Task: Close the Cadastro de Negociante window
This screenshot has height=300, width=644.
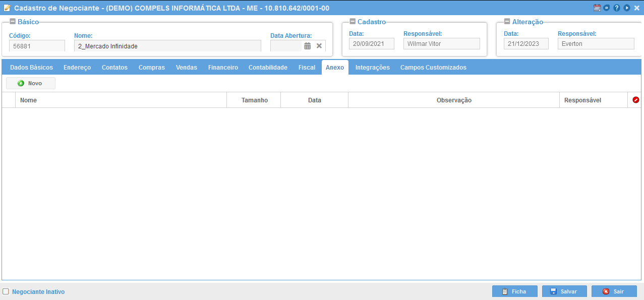Action: coord(636,8)
